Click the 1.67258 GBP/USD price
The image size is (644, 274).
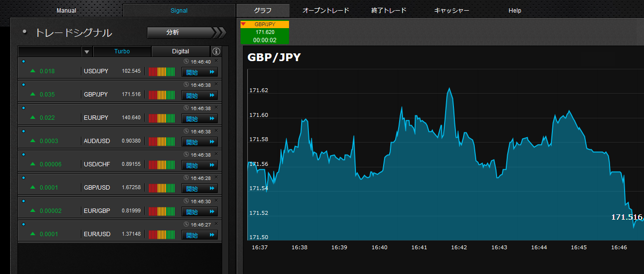pyautogui.click(x=131, y=187)
